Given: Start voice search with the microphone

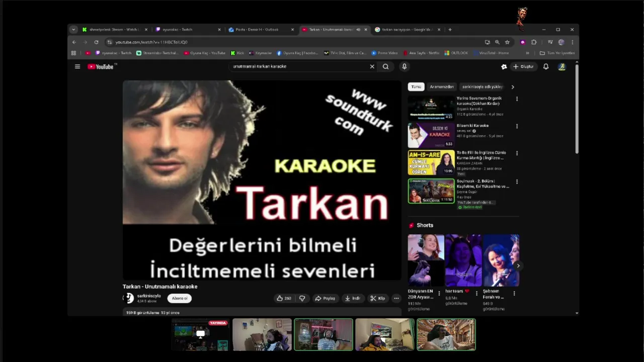Looking at the screenshot, I should click(x=404, y=66).
